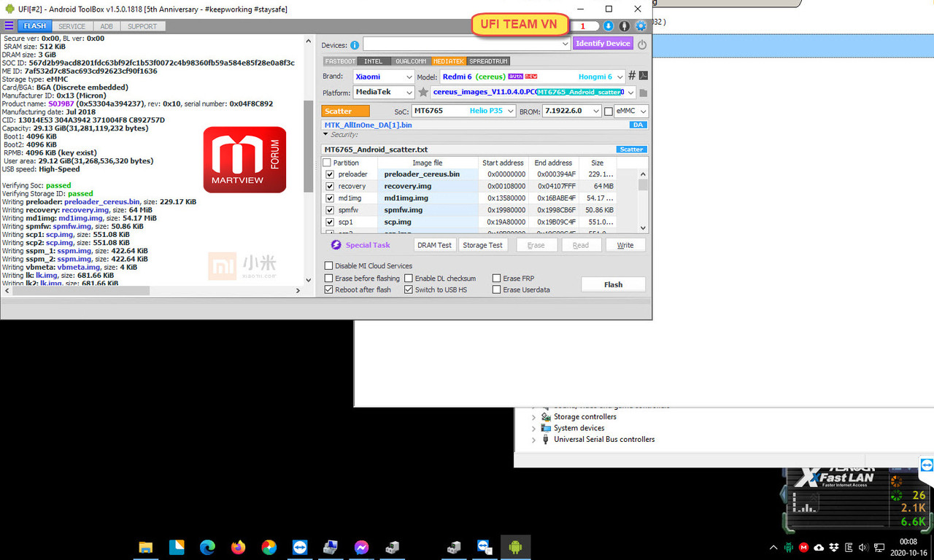Click the volume speaker tray icon
The height and width of the screenshot is (560, 934).
863,548
